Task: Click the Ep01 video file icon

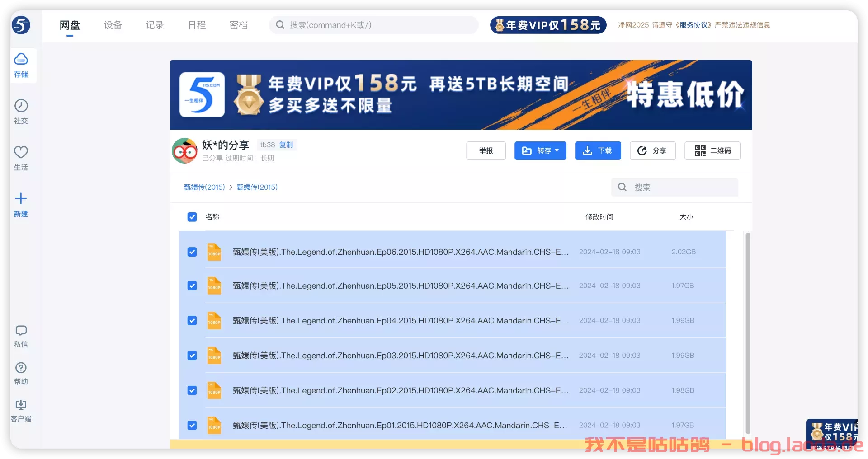Action: pos(214,425)
